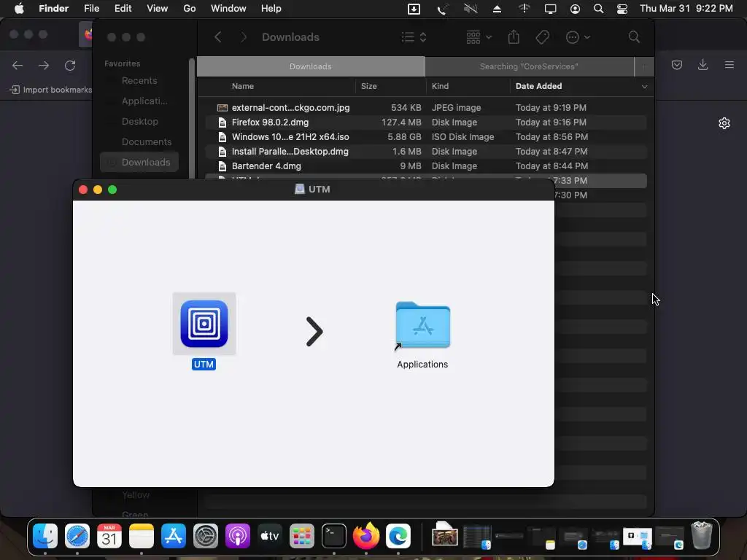Click the Finder tag toolbar icon
This screenshot has width=747, height=560.
coord(543,37)
